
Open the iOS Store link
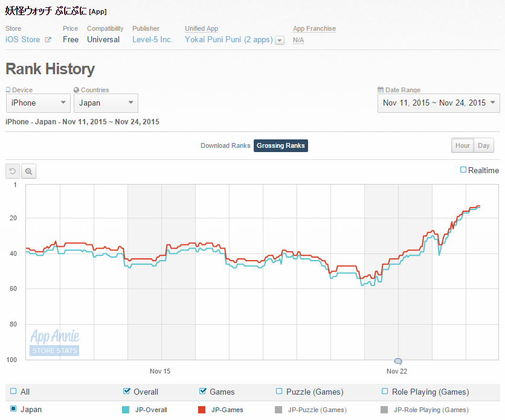pos(23,40)
